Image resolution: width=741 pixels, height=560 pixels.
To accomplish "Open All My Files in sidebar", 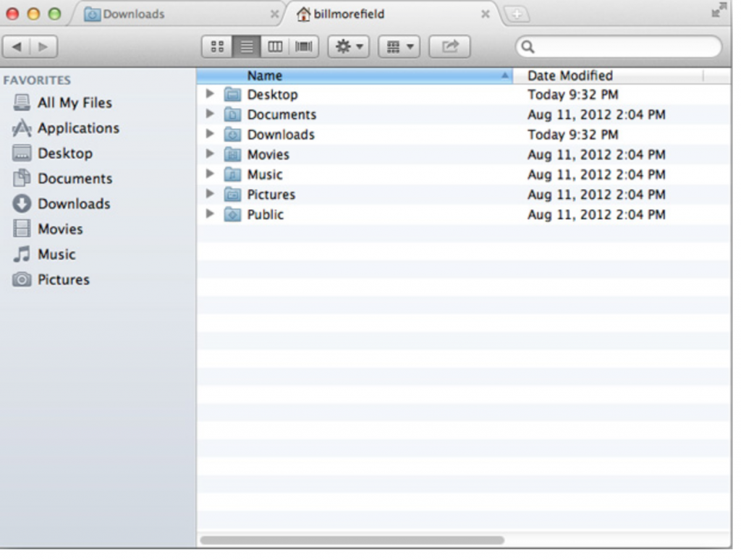I will [x=75, y=103].
